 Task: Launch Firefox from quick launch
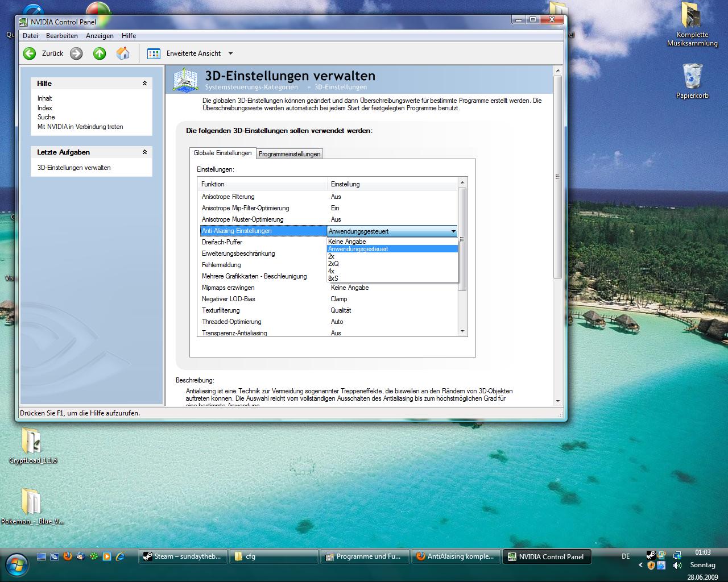point(68,556)
